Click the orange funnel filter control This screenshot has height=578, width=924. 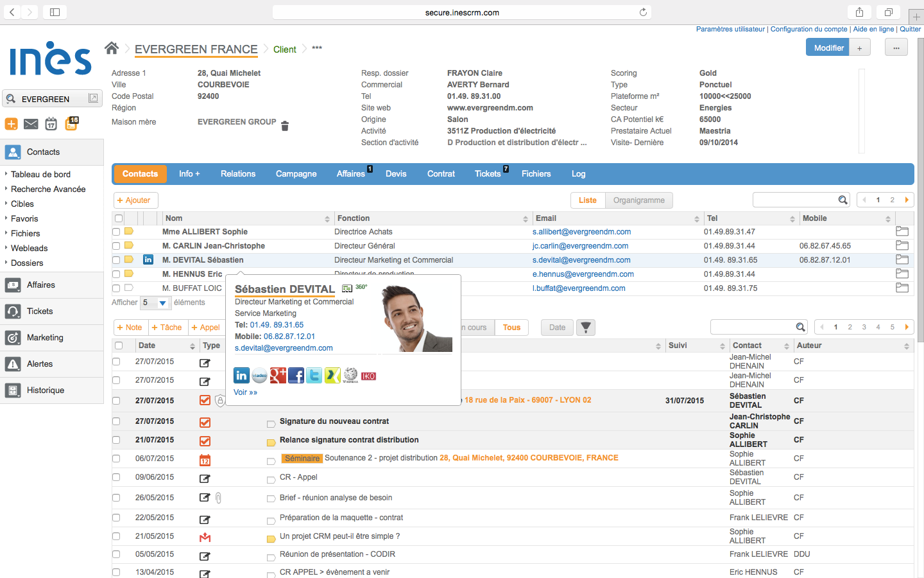585,328
